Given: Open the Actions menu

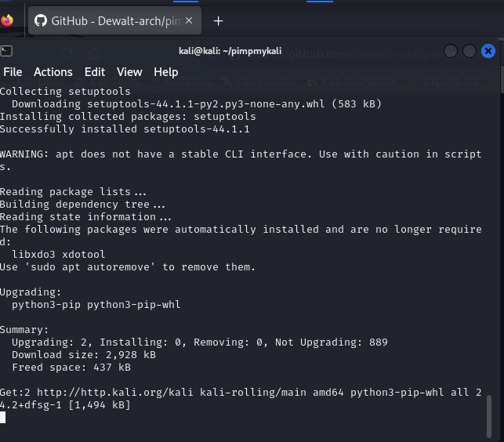Looking at the screenshot, I should click(53, 72).
